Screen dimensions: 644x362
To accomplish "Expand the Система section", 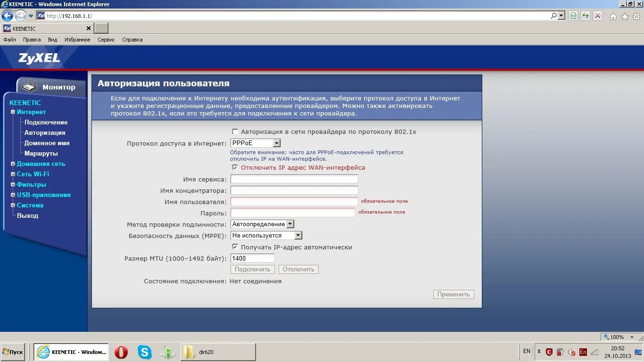I will (13, 206).
